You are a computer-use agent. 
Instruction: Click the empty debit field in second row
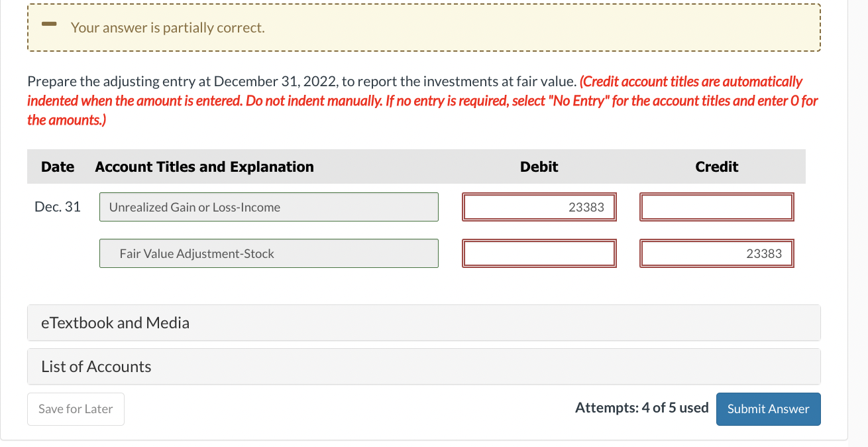click(539, 253)
